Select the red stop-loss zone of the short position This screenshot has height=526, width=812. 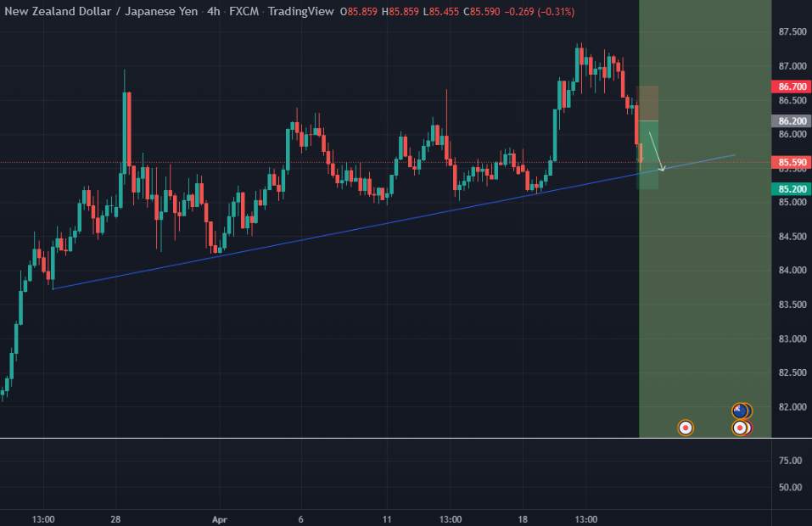(x=647, y=104)
